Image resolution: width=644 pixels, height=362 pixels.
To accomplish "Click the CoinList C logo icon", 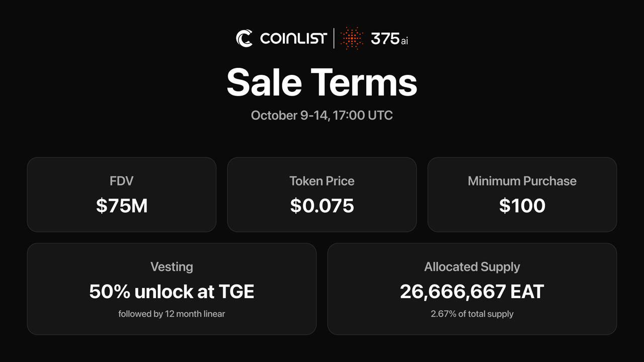I will click(245, 38).
